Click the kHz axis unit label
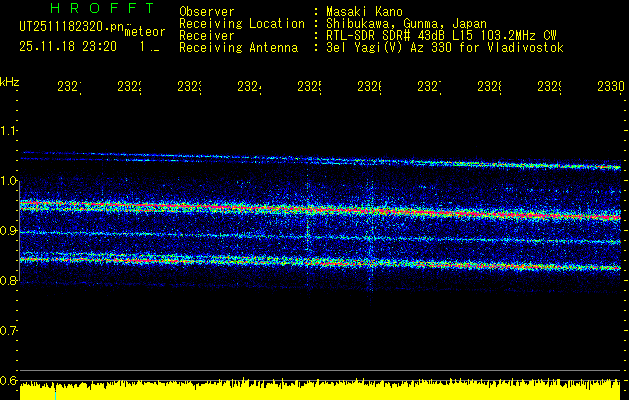The height and width of the screenshot is (400, 629). tap(9, 82)
